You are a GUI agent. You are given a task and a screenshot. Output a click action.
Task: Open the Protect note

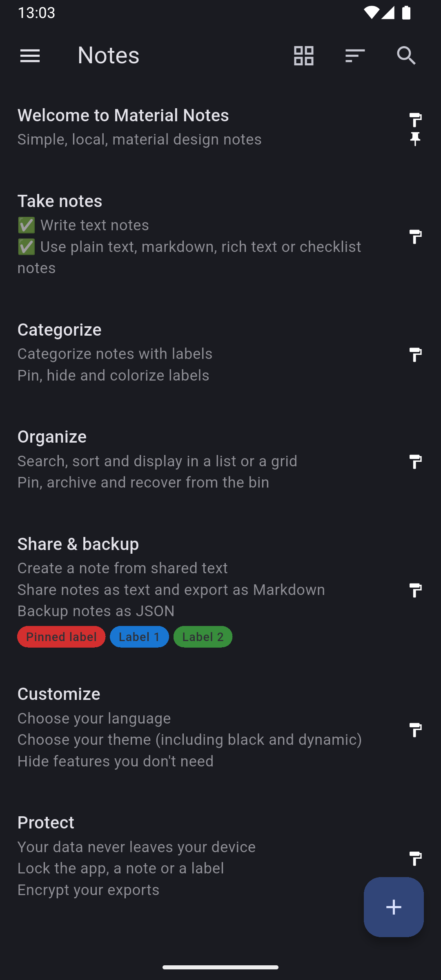pyautogui.click(x=163, y=855)
